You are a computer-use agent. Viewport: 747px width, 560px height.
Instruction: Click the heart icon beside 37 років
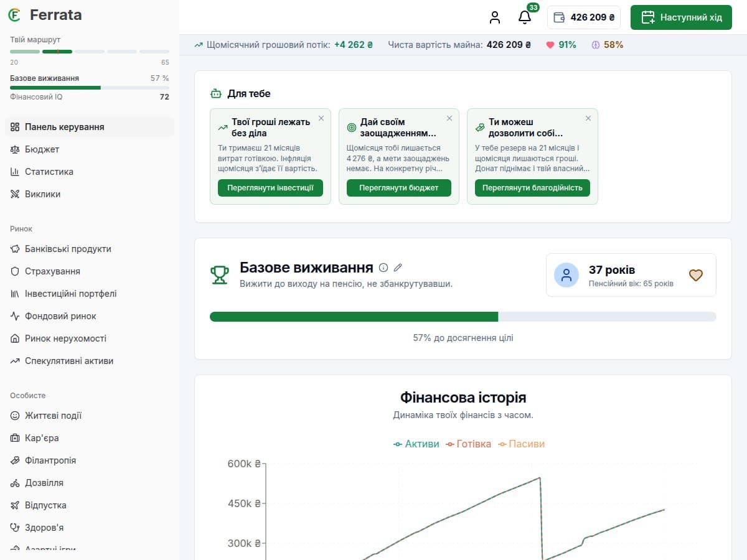click(696, 275)
